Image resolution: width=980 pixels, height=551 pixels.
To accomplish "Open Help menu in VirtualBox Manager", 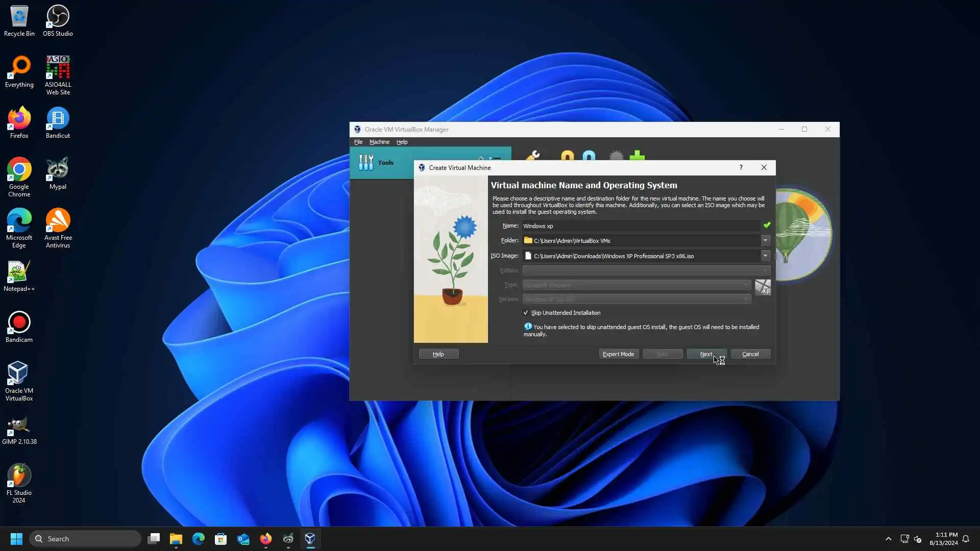I will pos(402,142).
